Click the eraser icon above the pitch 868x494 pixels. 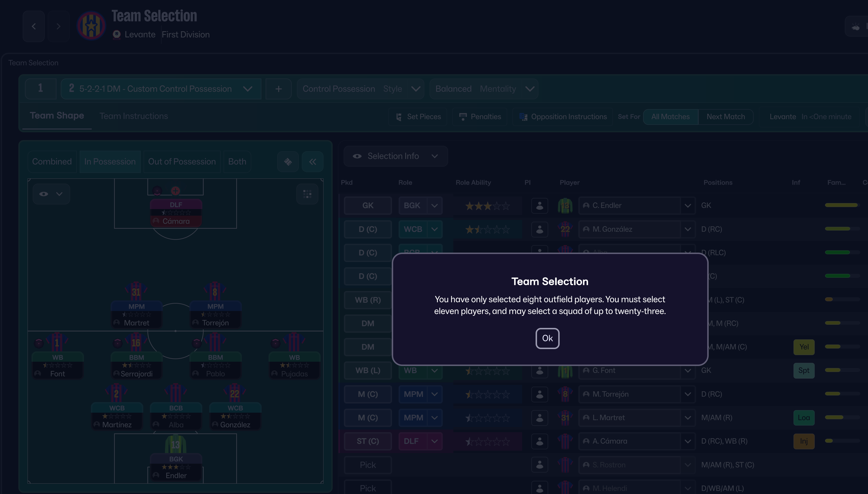coord(288,162)
